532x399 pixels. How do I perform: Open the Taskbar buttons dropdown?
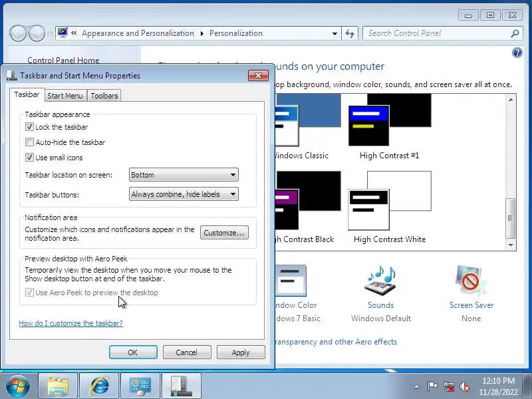184,194
